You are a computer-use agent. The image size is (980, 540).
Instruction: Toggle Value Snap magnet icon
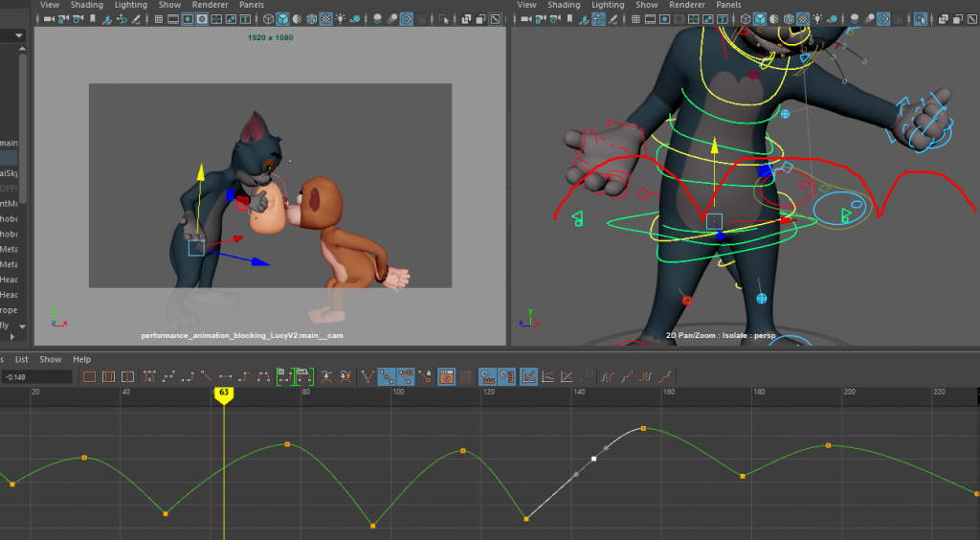tap(507, 377)
